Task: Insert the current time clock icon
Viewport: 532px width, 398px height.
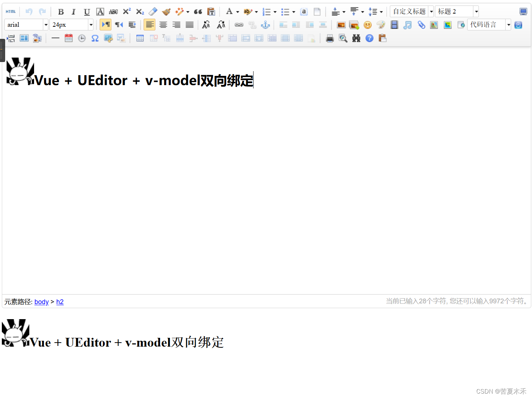Action: (x=82, y=38)
